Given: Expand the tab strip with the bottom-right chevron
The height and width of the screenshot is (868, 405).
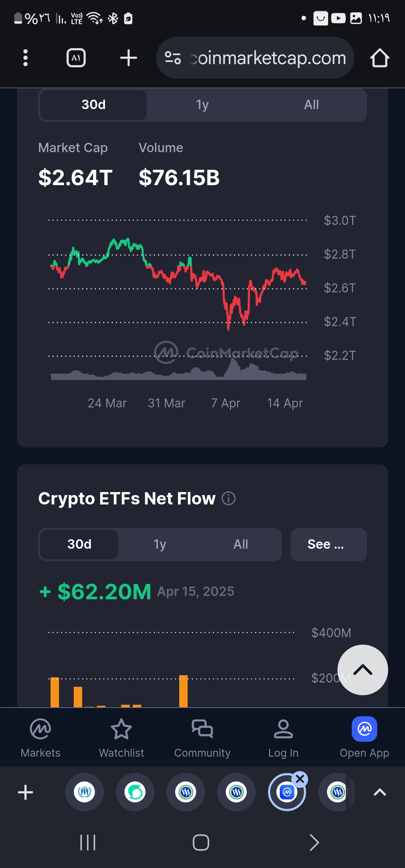Looking at the screenshot, I should coord(379,792).
